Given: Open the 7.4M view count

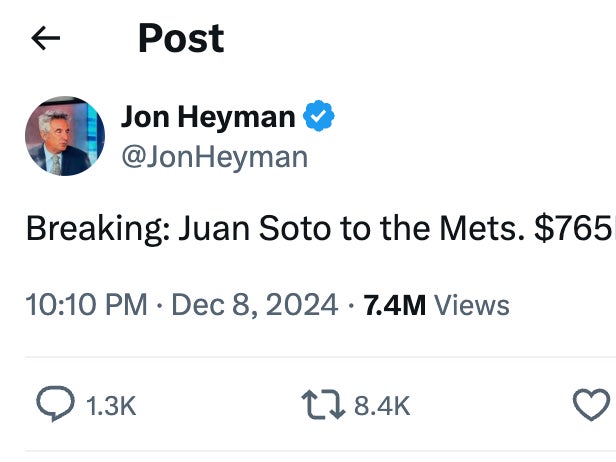Looking at the screenshot, I should pyautogui.click(x=396, y=305).
